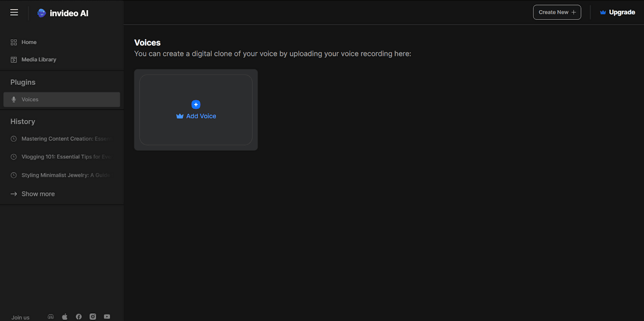Click the Instagram icon in the footer
Viewport: 644px width, 321px height.
pos(92,316)
